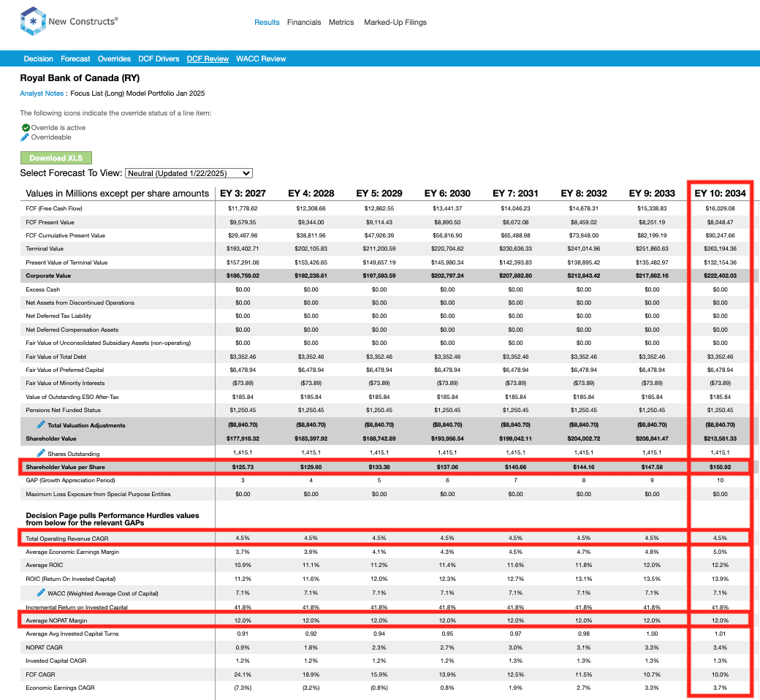Switch to the Decision tab
The width and height of the screenshot is (760, 700).
tap(38, 58)
